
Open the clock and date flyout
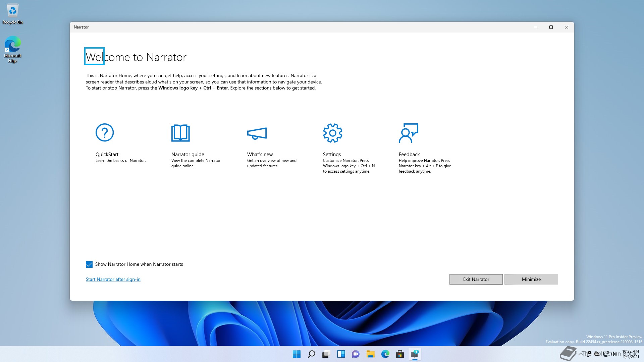[631, 354]
